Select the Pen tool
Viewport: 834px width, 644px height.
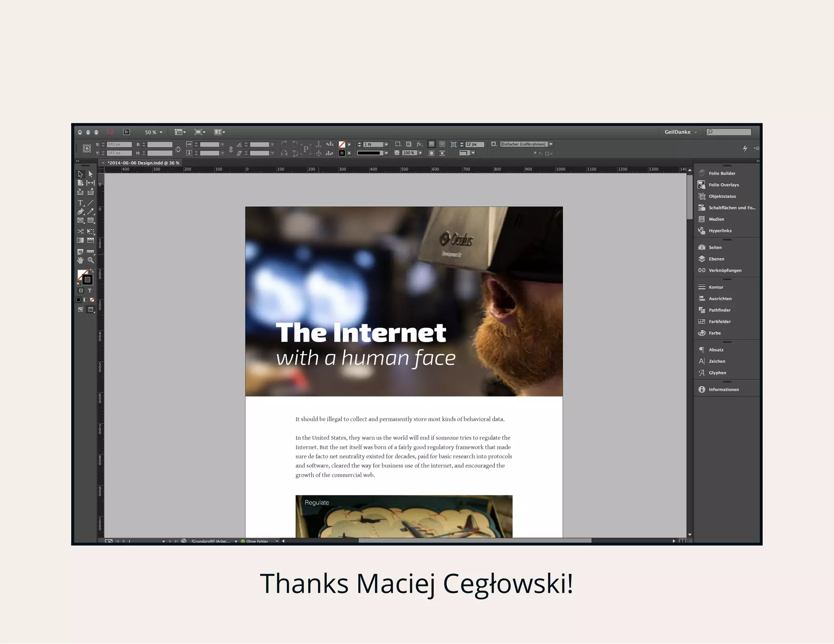tap(81, 212)
